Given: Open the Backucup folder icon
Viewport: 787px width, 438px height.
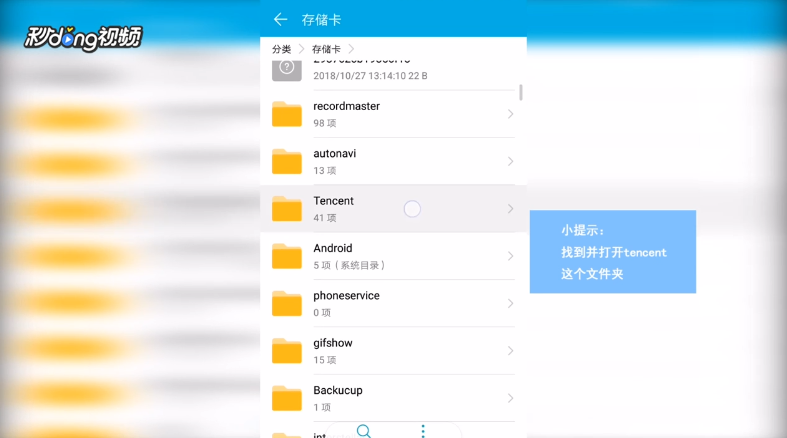Looking at the screenshot, I should 287,398.
